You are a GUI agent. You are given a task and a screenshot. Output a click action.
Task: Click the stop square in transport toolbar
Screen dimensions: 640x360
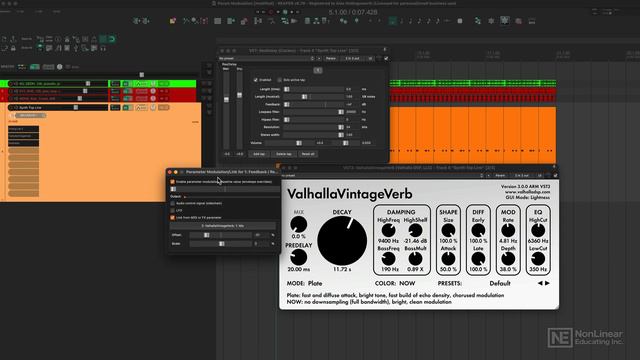(460, 20)
